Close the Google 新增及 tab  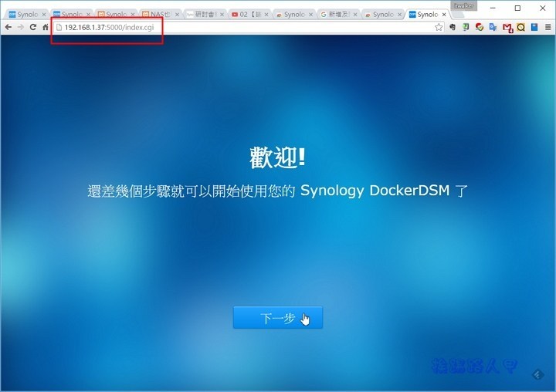355,15
